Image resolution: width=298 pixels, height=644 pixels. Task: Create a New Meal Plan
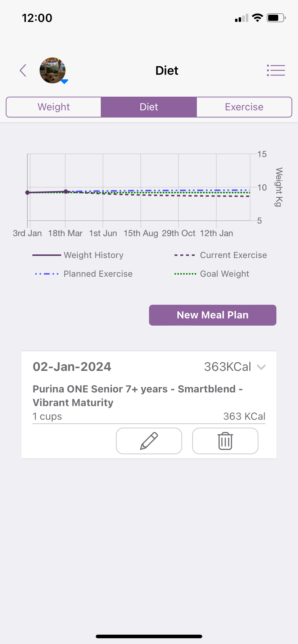coord(213,315)
